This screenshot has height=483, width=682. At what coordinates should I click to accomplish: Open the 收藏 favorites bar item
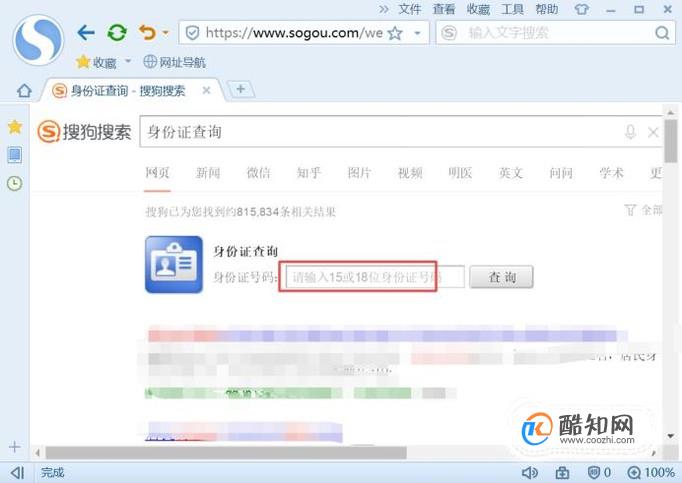[97, 62]
